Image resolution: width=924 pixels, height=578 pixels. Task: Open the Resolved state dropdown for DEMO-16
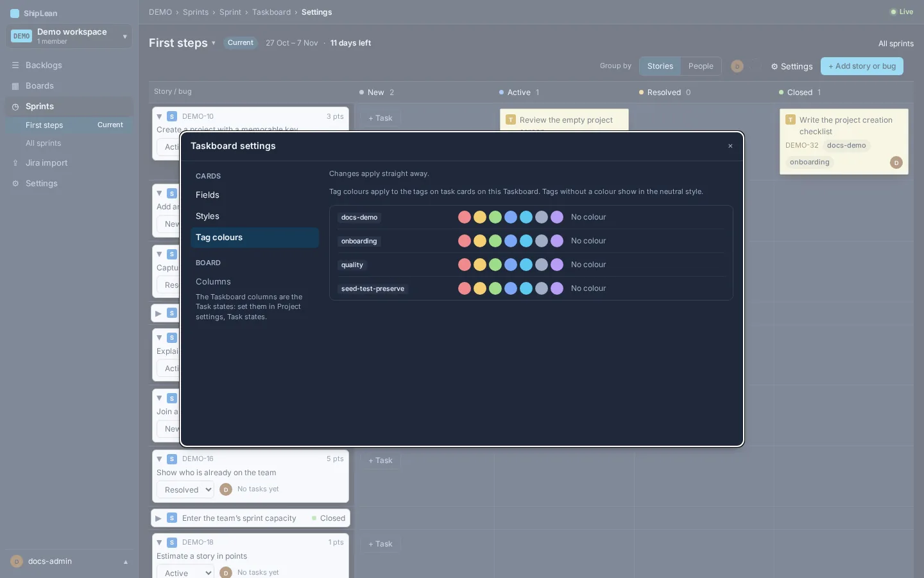(x=185, y=489)
